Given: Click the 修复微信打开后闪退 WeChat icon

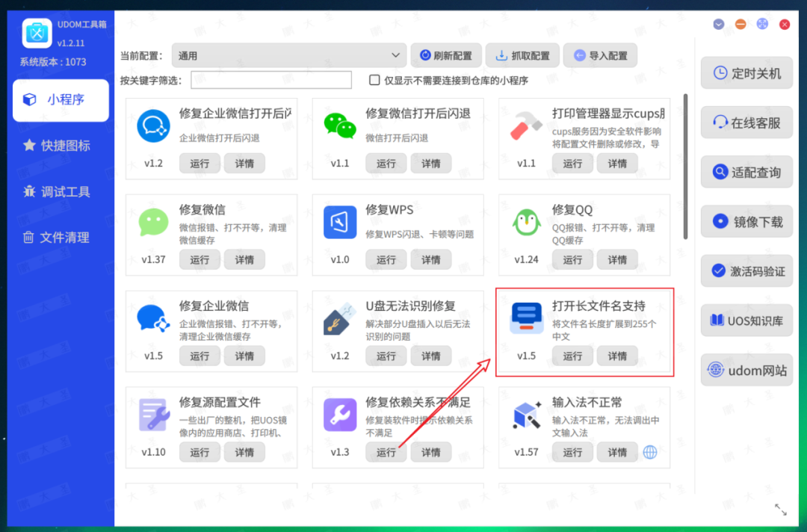Looking at the screenshot, I should (x=340, y=126).
